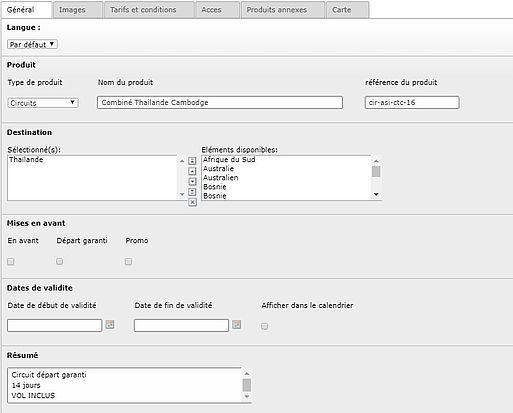Focus Date de fin de validité field

coord(181,325)
